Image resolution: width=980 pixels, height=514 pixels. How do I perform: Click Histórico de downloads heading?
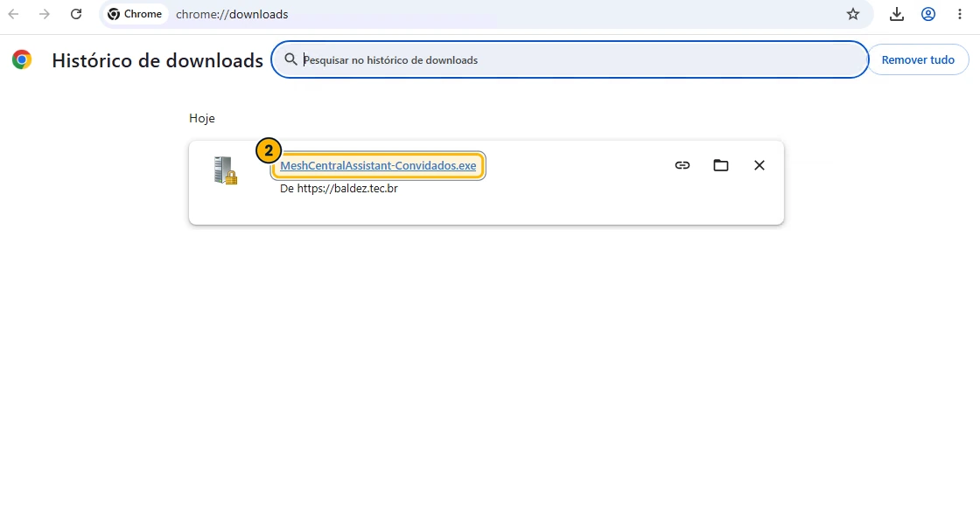(x=157, y=60)
